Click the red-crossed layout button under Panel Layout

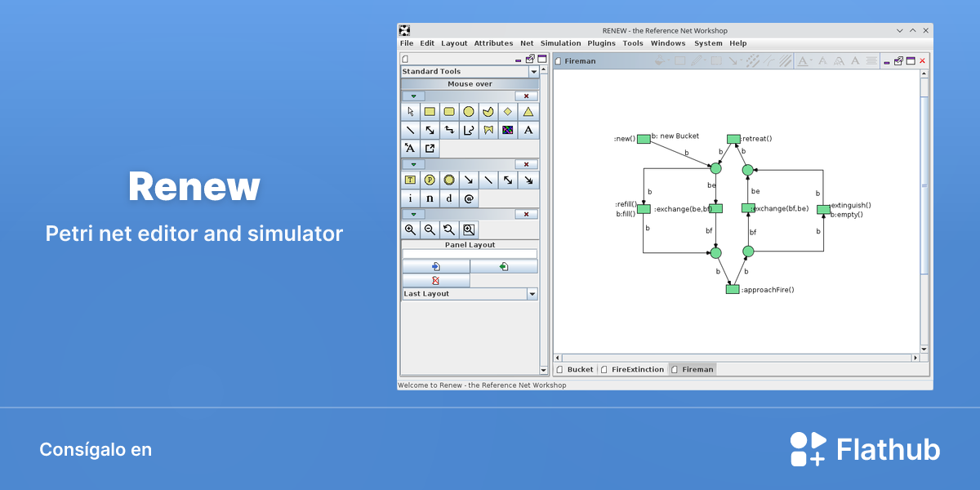(x=436, y=280)
